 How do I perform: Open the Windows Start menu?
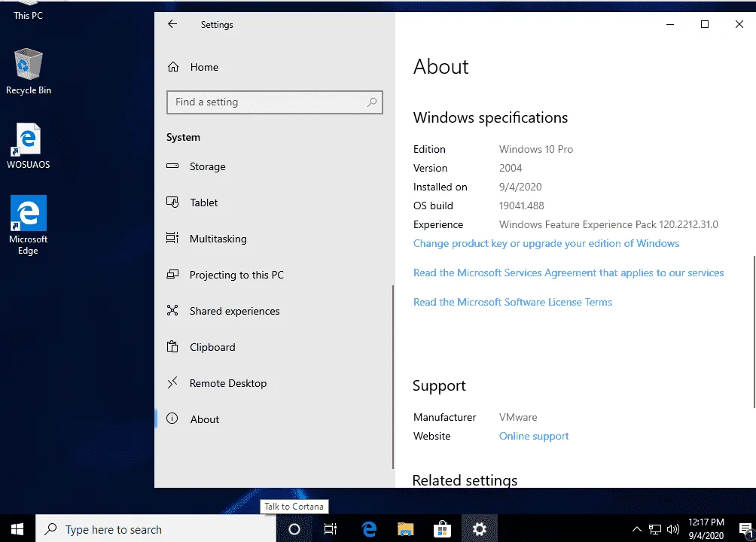coord(17,529)
